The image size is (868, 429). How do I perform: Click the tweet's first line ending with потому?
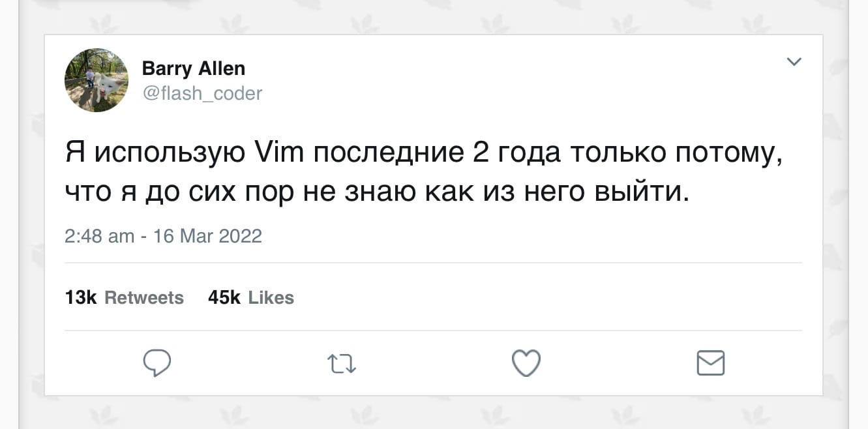(423, 153)
